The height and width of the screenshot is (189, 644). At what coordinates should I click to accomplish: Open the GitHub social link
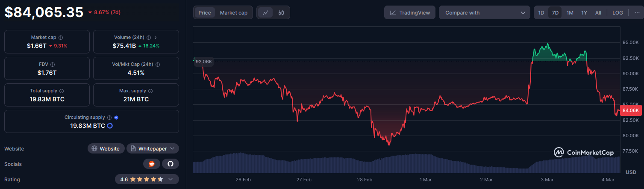(x=170, y=164)
